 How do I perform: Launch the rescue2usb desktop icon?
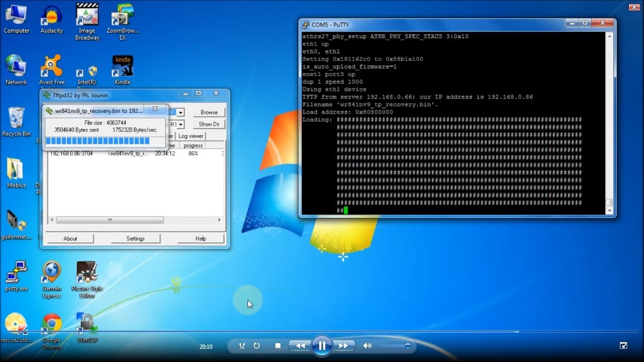pyautogui.click(x=16, y=328)
